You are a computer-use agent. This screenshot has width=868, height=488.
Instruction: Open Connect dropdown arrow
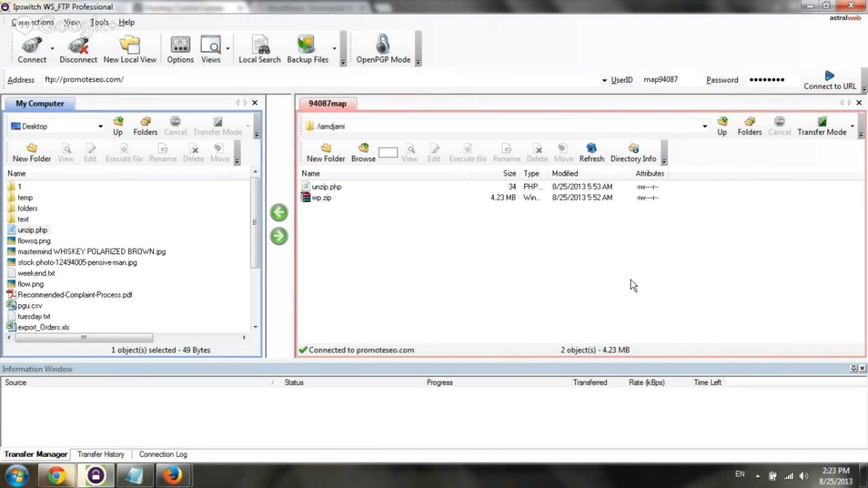click(x=52, y=48)
